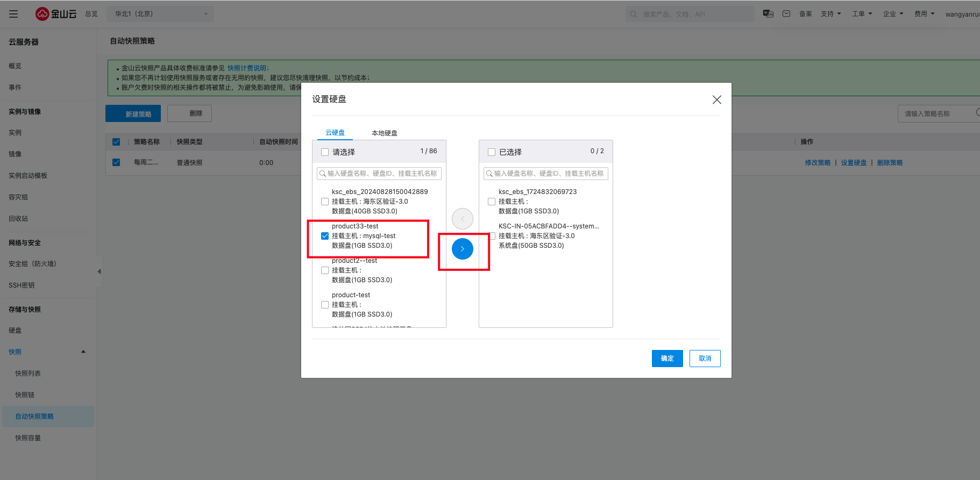Open 快照列表 in the sidebar
Image resolution: width=980 pixels, height=480 pixels.
click(28, 374)
